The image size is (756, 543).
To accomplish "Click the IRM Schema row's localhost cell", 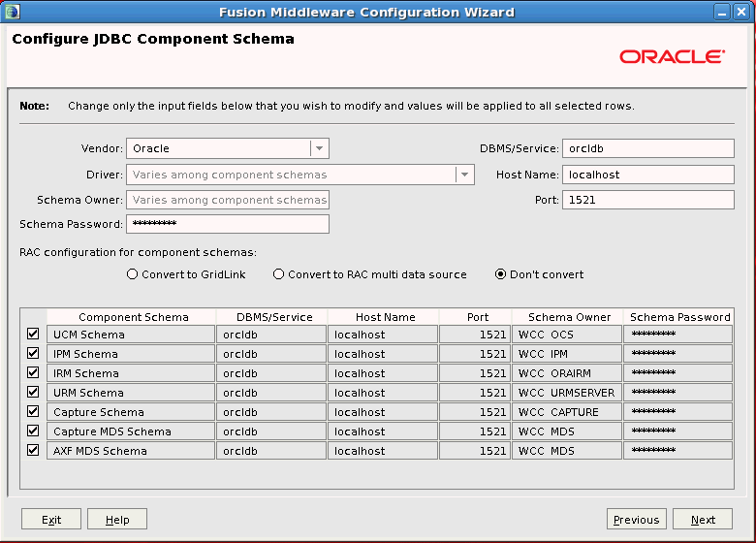I will click(383, 373).
